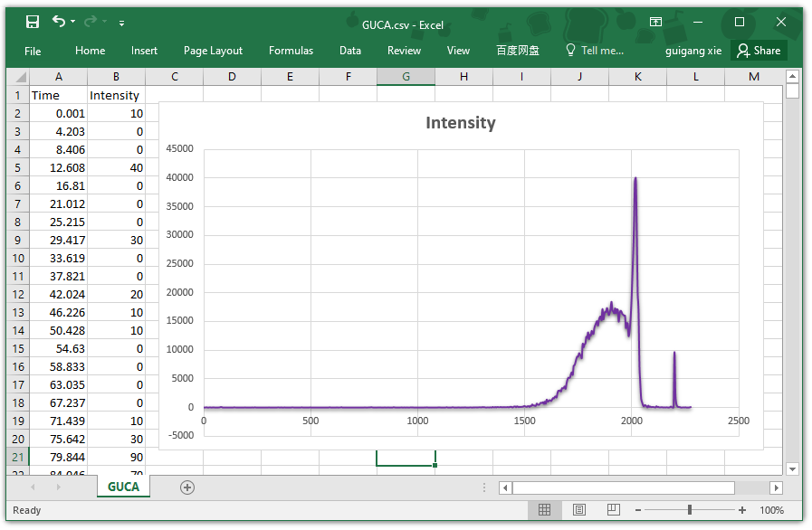
Task: Open the Formulas ribbon tab
Action: point(291,51)
